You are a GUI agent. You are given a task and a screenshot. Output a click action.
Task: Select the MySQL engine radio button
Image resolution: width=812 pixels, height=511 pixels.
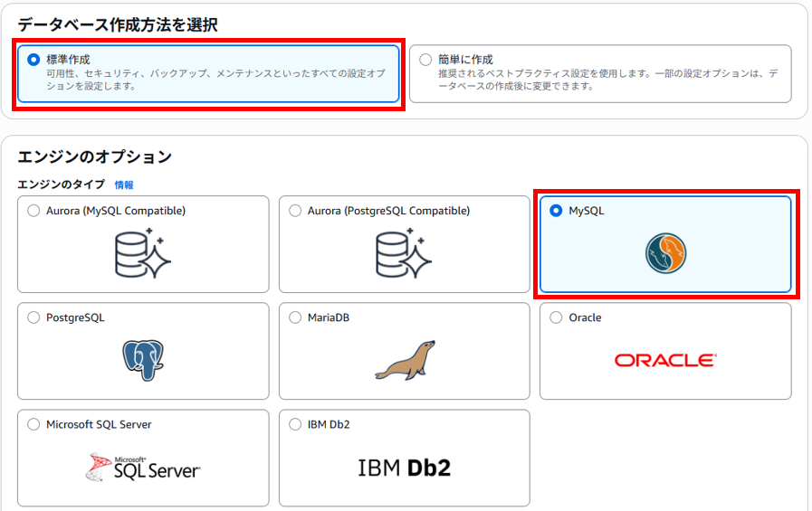(556, 211)
